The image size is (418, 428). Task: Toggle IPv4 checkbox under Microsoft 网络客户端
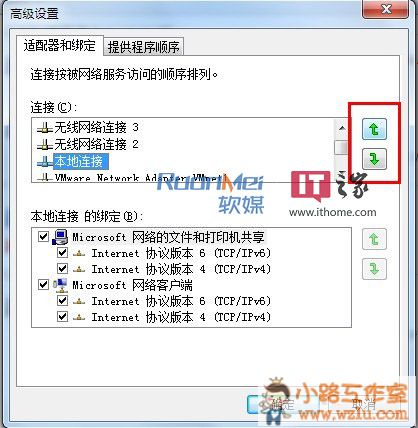(62, 317)
